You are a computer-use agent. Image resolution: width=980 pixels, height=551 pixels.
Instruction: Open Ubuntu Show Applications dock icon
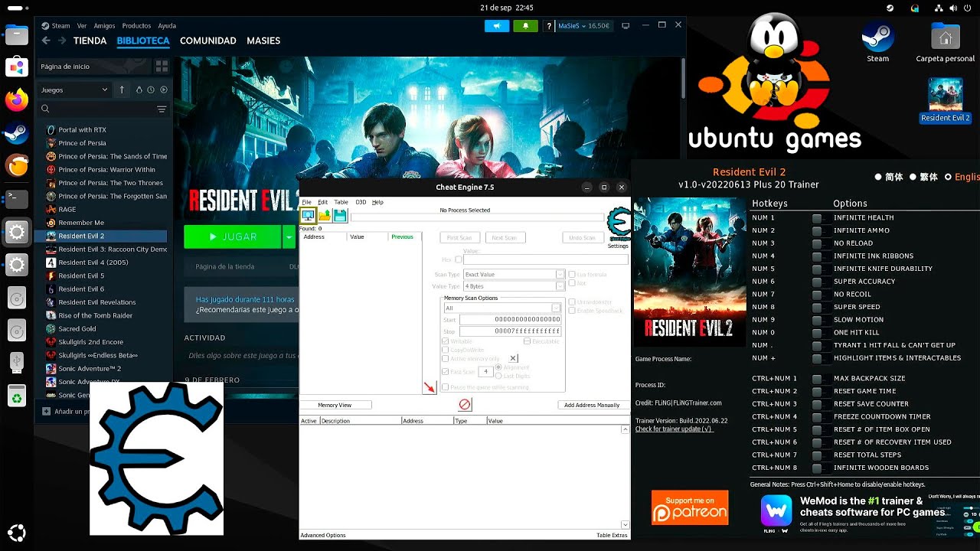click(16, 533)
